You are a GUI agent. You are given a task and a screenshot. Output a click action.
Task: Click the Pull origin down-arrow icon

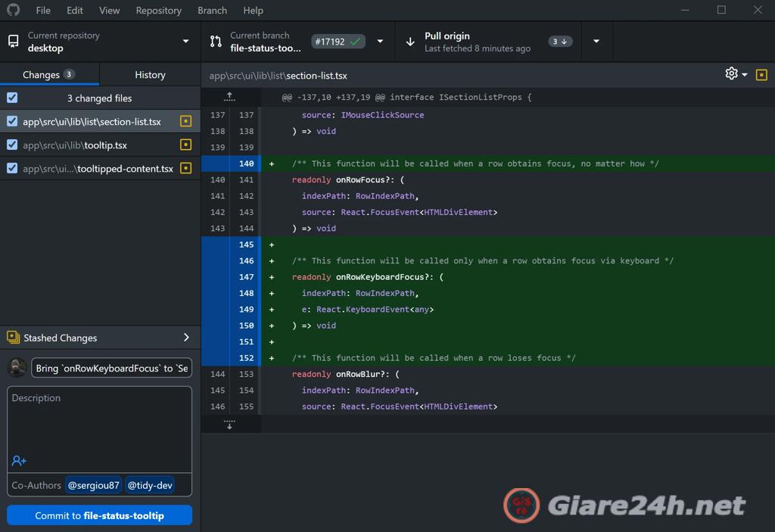[x=409, y=42]
